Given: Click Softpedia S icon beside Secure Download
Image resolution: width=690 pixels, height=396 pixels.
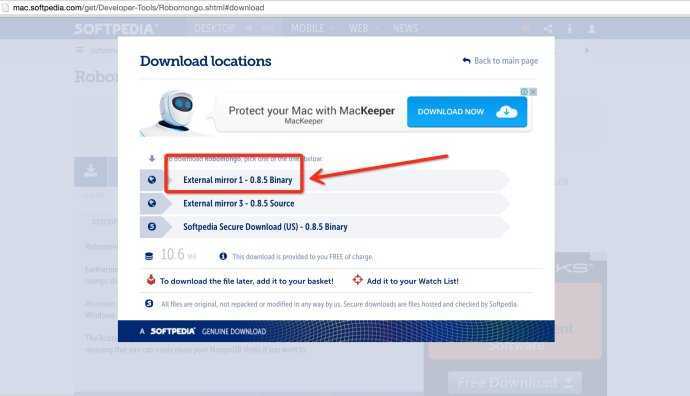Looking at the screenshot, I should point(152,226).
